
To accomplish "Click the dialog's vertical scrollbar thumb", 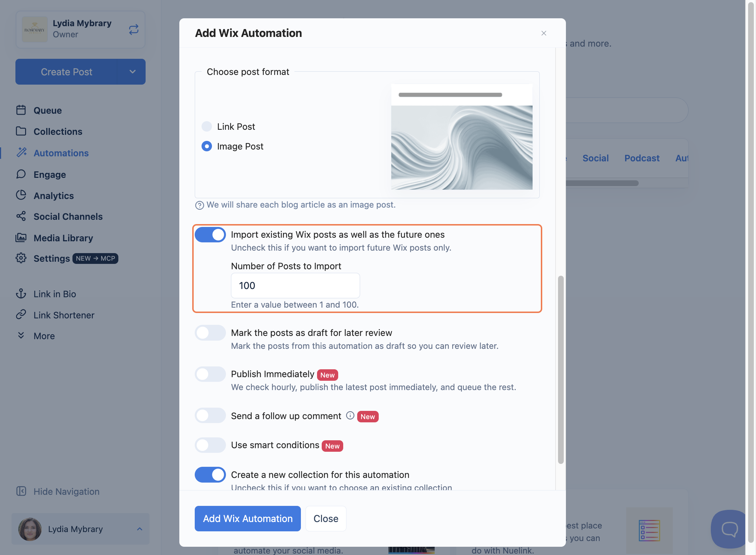I will [x=561, y=370].
